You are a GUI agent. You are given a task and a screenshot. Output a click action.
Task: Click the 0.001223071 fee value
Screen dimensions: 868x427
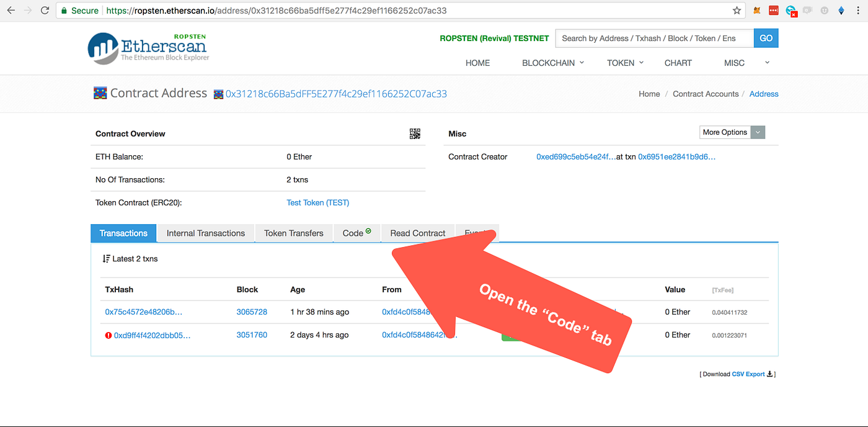tap(730, 336)
